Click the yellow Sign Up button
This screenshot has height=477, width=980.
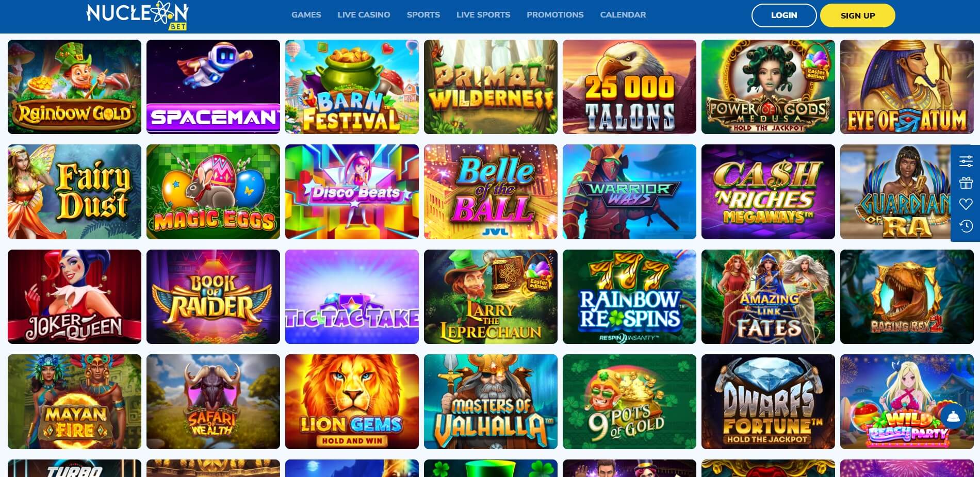click(x=858, y=15)
